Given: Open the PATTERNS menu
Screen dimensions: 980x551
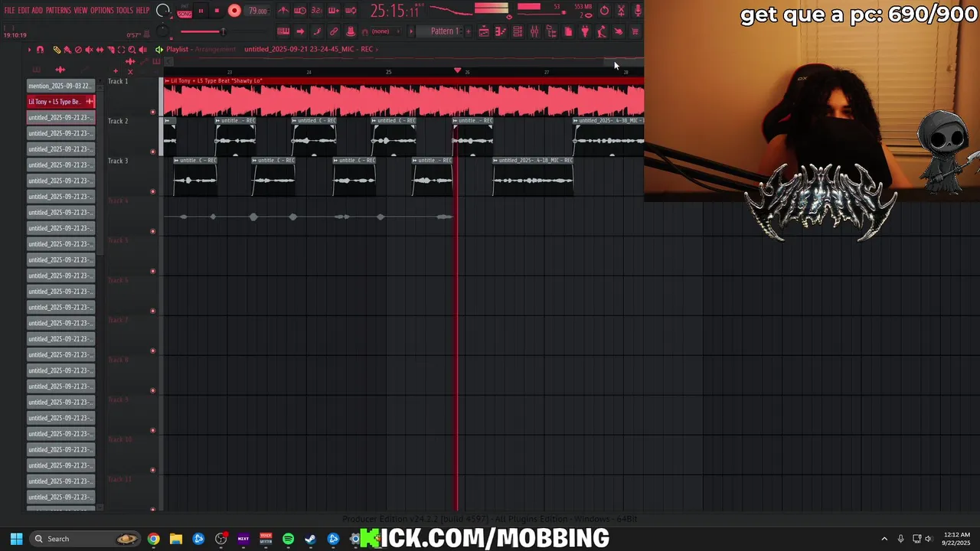Looking at the screenshot, I should [58, 11].
